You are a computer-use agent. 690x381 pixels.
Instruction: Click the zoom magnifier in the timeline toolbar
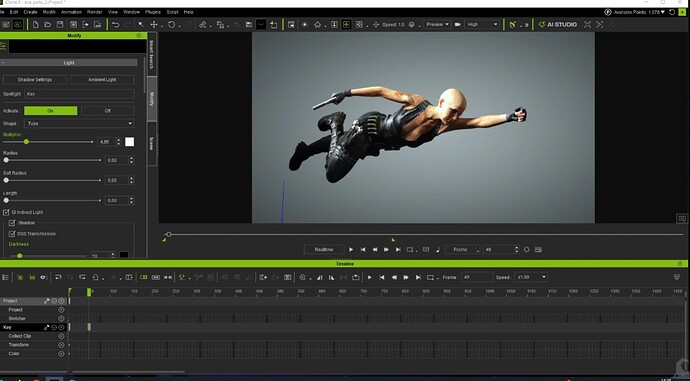(x=302, y=277)
